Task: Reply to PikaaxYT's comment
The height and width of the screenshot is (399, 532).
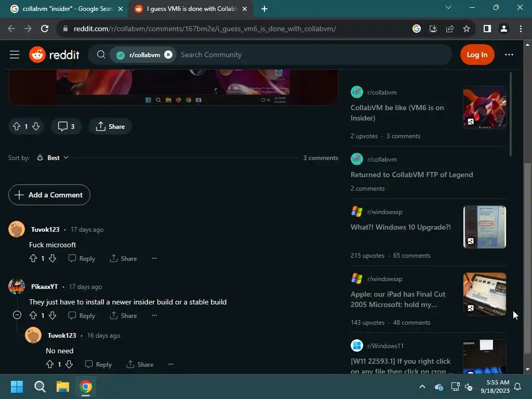Action: [x=82, y=315]
